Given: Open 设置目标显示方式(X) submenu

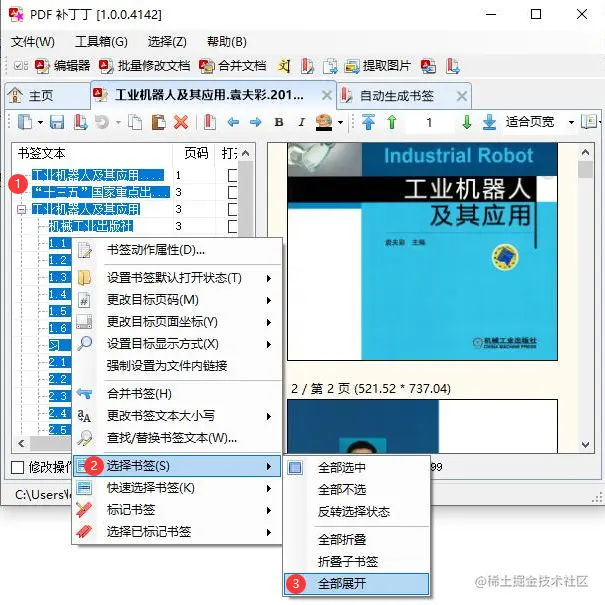Looking at the screenshot, I should click(x=177, y=344).
